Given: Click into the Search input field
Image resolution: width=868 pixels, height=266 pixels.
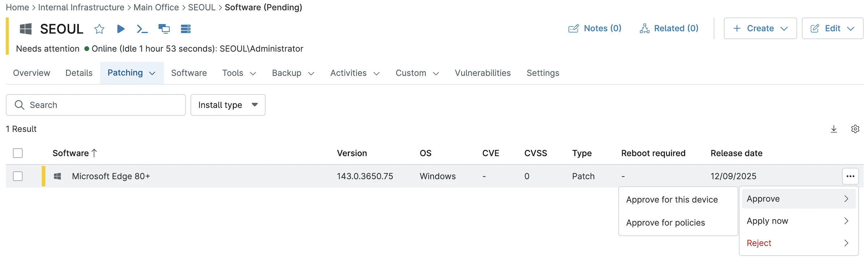Looking at the screenshot, I should click(x=96, y=105).
